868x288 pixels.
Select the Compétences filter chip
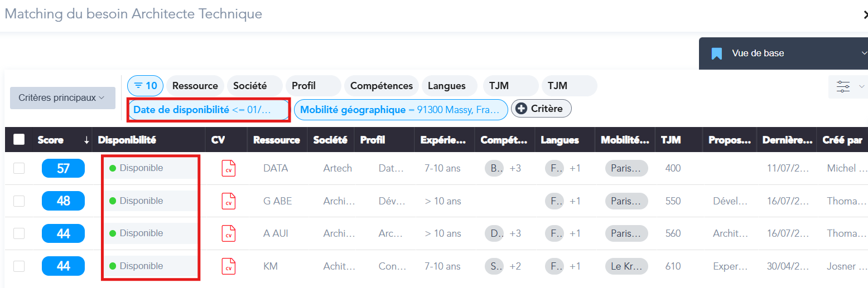(x=382, y=86)
